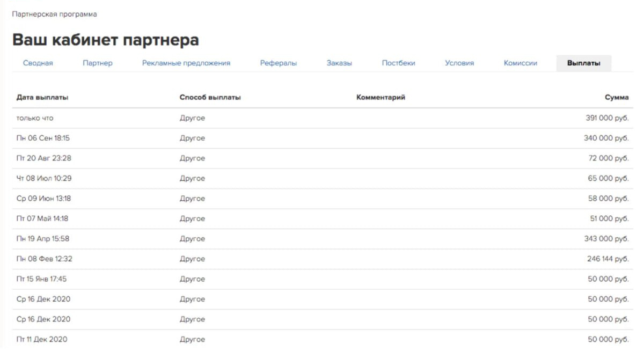644x351 pixels.
Task: Click the 50 000 руб. amount for Пт 15 Янв
Action: (609, 279)
